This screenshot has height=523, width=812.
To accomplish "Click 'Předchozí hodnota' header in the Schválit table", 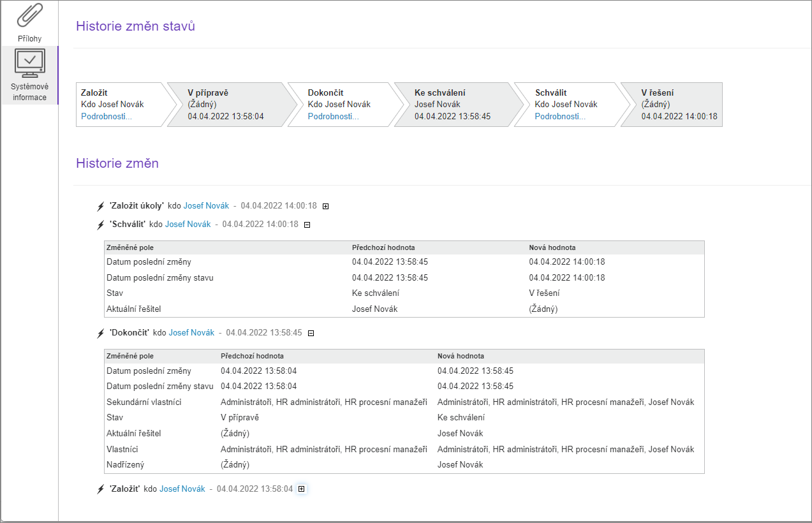I will 384,247.
